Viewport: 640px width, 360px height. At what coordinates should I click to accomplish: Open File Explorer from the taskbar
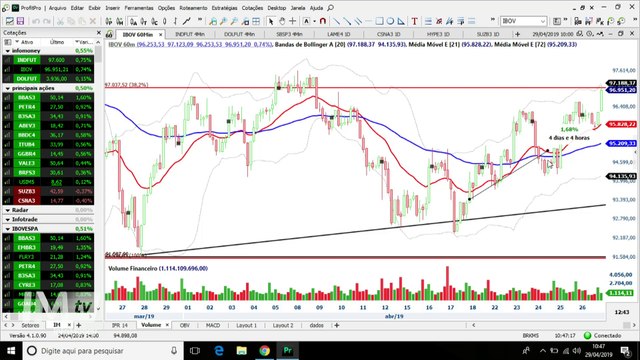coord(242,351)
